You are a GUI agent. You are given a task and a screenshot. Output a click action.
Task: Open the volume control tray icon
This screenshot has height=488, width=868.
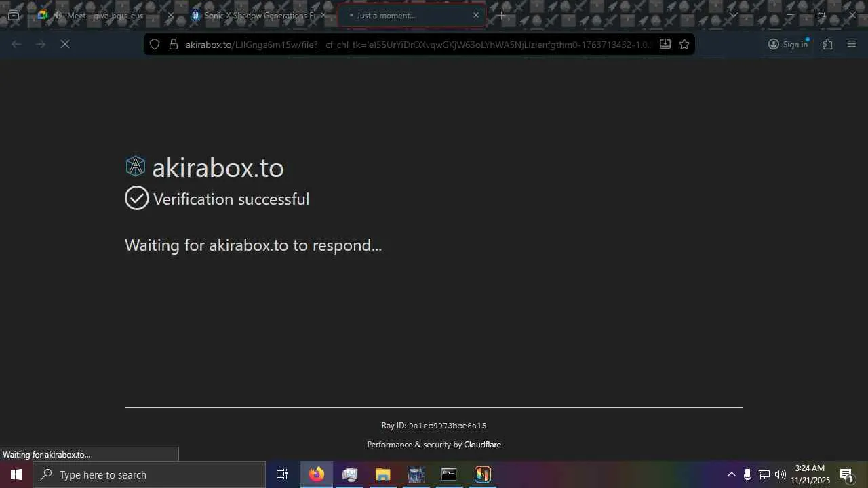[781, 474]
